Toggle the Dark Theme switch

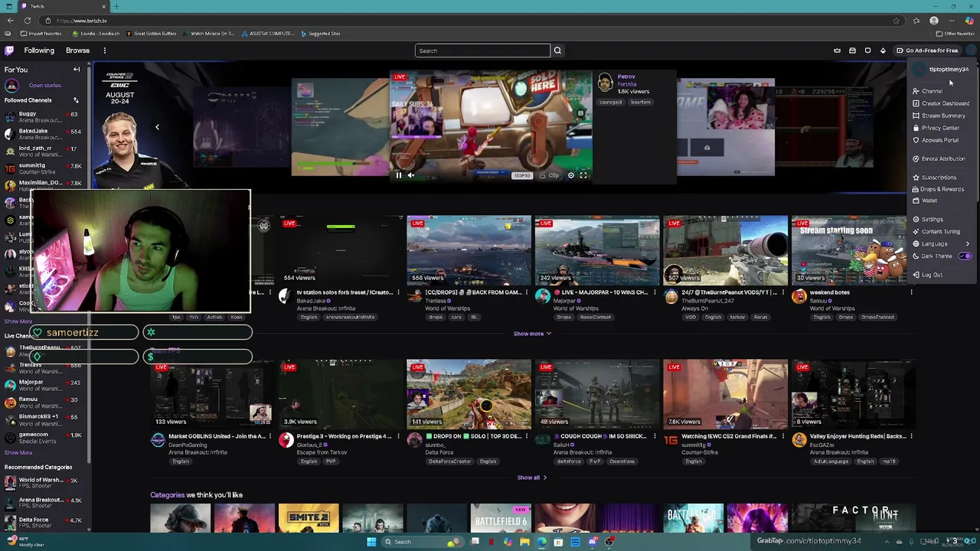coord(965,256)
